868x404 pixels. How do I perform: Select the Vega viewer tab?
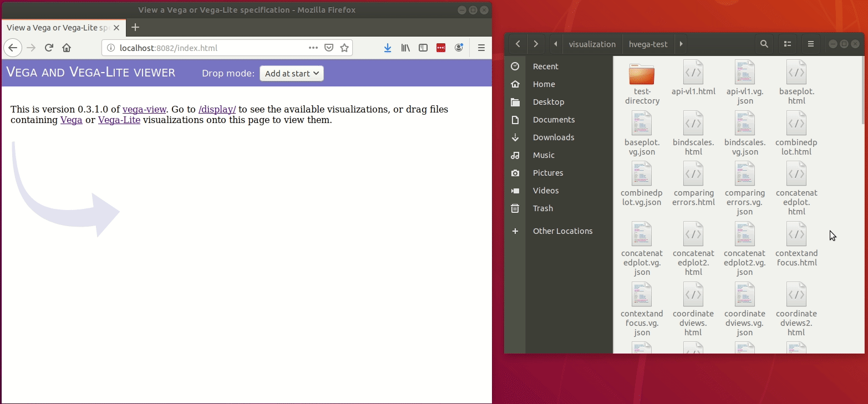tap(64, 27)
